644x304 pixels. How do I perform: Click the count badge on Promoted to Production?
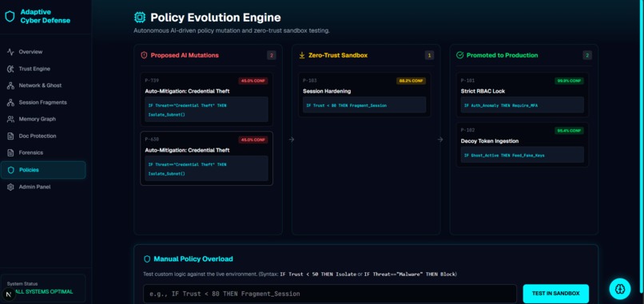pos(587,55)
